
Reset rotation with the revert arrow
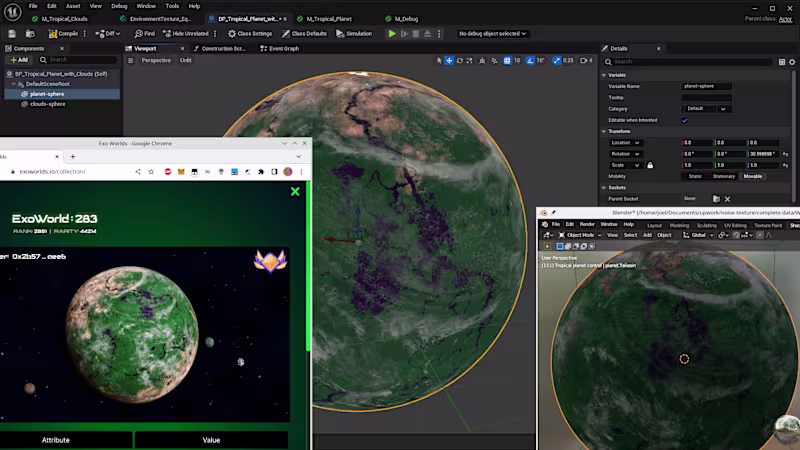pos(785,154)
